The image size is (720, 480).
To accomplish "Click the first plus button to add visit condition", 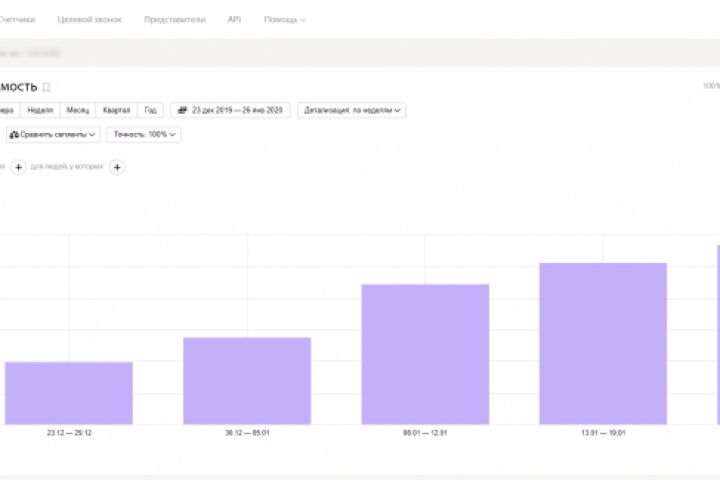I will [x=18, y=167].
